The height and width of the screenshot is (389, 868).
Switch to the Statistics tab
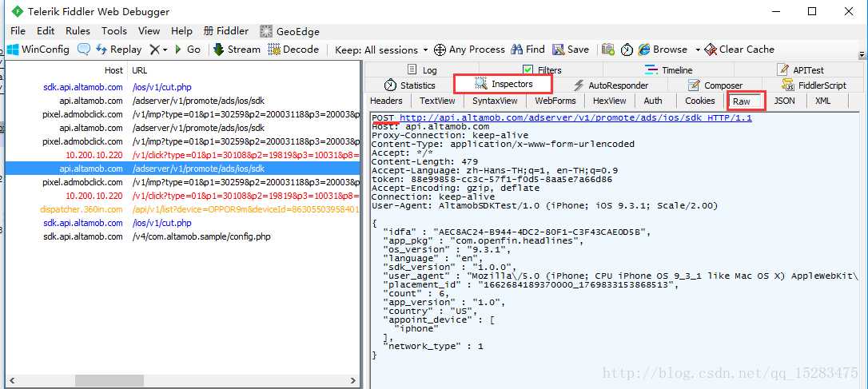click(x=410, y=85)
